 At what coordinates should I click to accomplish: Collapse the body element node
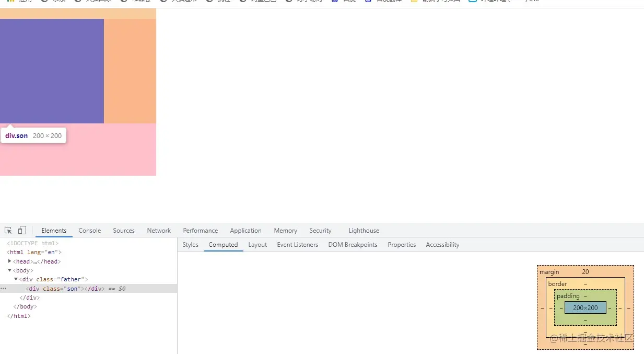(10, 270)
